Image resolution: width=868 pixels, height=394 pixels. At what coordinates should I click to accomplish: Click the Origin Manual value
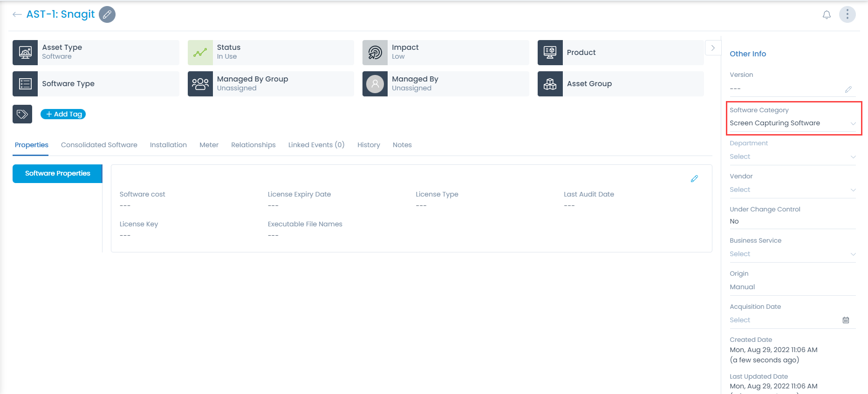pyautogui.click(x=742, y=287)
